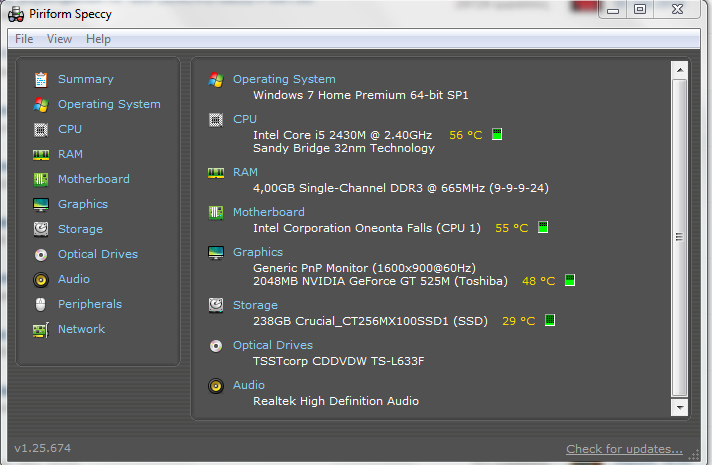
Task: Click the CPU chip icon in summary panel
Action: (216, 120)
